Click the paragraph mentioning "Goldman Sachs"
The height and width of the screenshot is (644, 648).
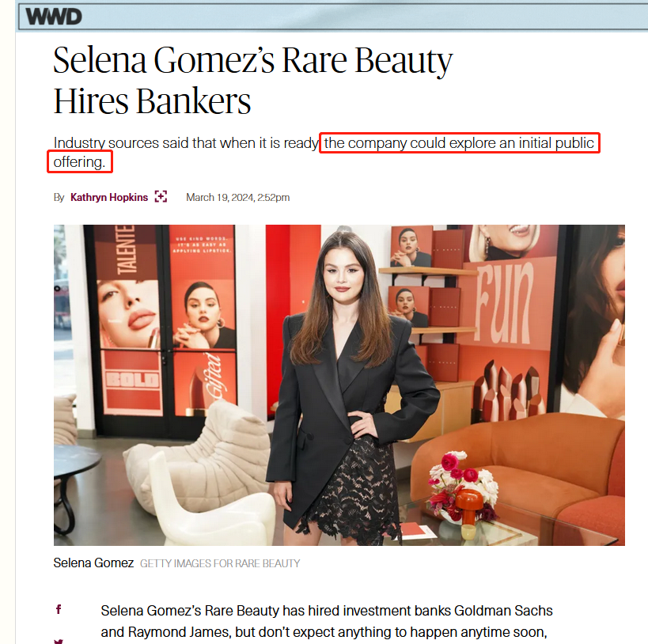coord(327,622)
